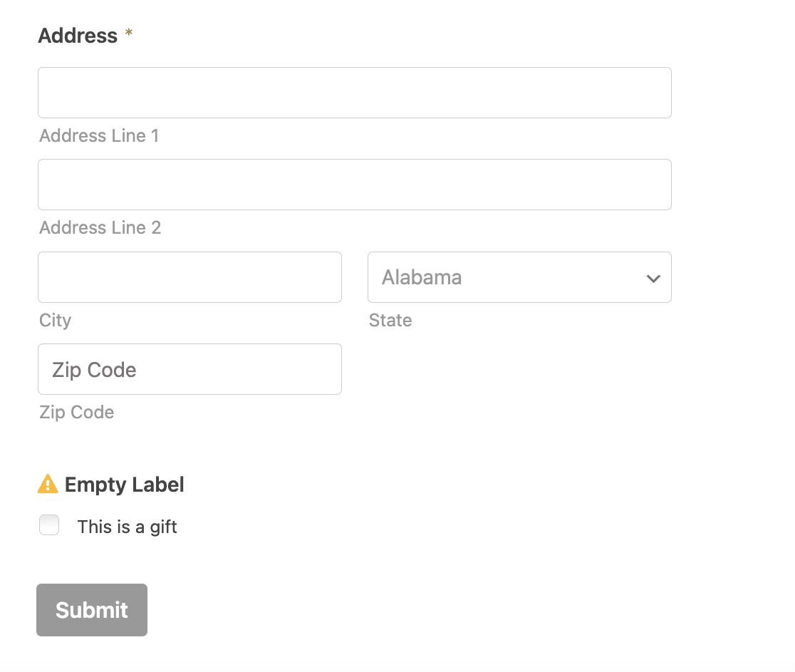The width and height of the screenshot is (795, 672).
Task: Click the chevron arrow in State dropdown
Action: tap(653, 279)
